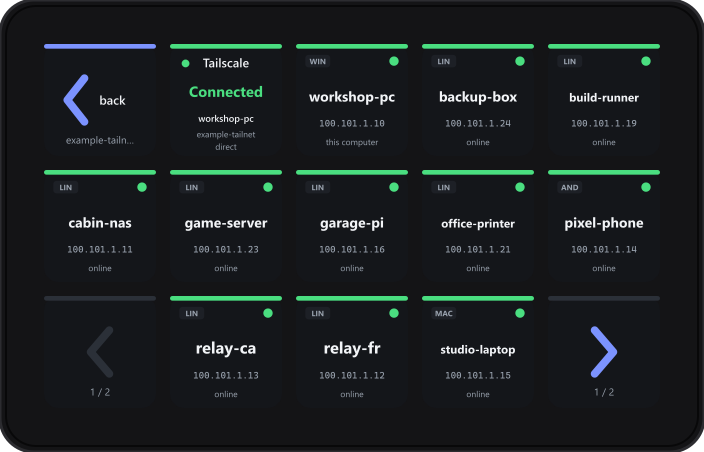Toggle the Tailscale Connected status
Screen dimensions: 704x452
click(226, 92)
